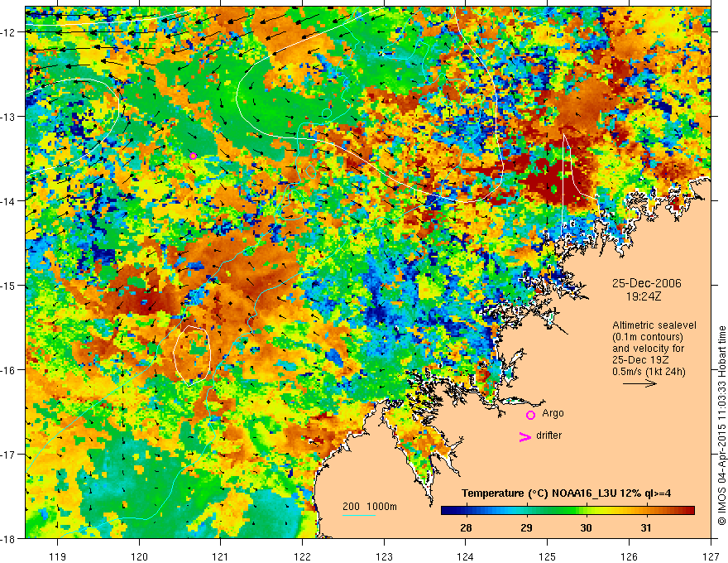The height and width of the screenshot is (563, 728).
Task: Click the 'Argo' legend label
Action: click(x=553, y=413)
